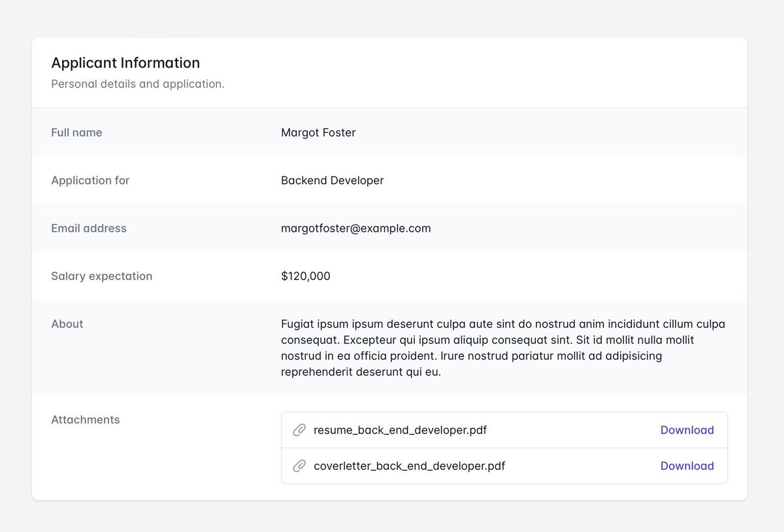This screenshot has height=532, width=784.
Task: Click the paperclip icon beside coverletter_back_end_developer.pdf
Action: (x=299, y=466)
